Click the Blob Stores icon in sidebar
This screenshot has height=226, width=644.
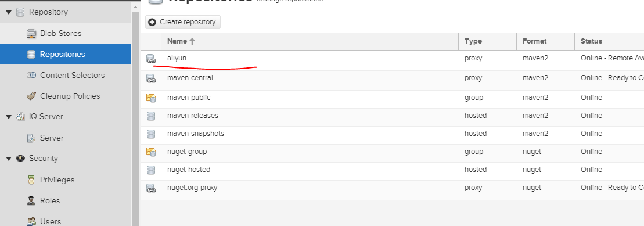[x=31, y=34]
